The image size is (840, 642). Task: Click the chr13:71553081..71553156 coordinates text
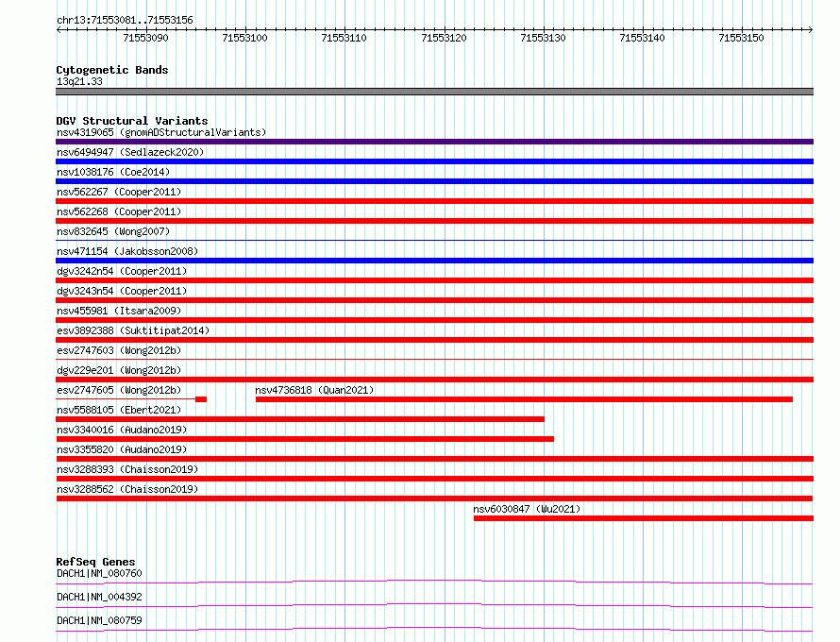tap(125, 21)
